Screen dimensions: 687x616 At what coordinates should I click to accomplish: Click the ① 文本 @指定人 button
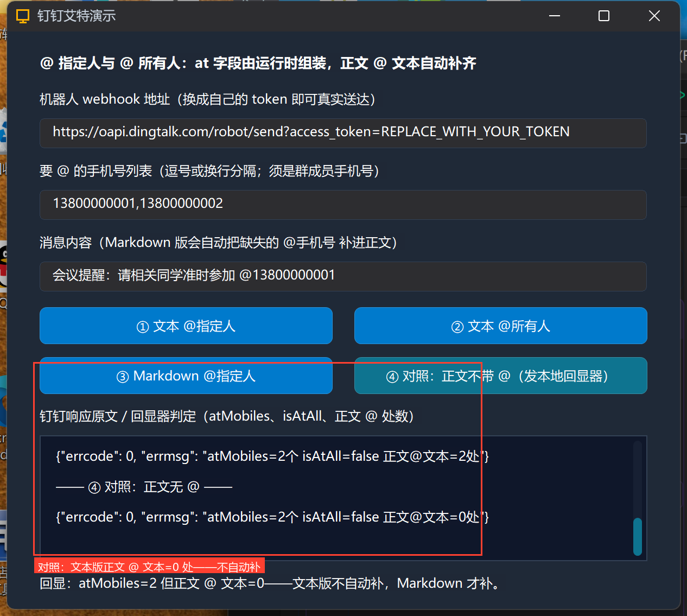186,326
